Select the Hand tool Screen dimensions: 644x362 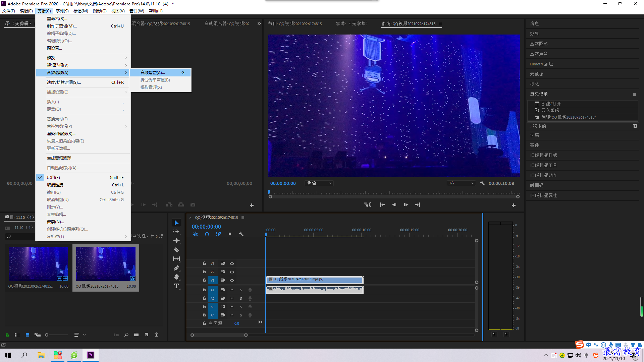point(176,277)
